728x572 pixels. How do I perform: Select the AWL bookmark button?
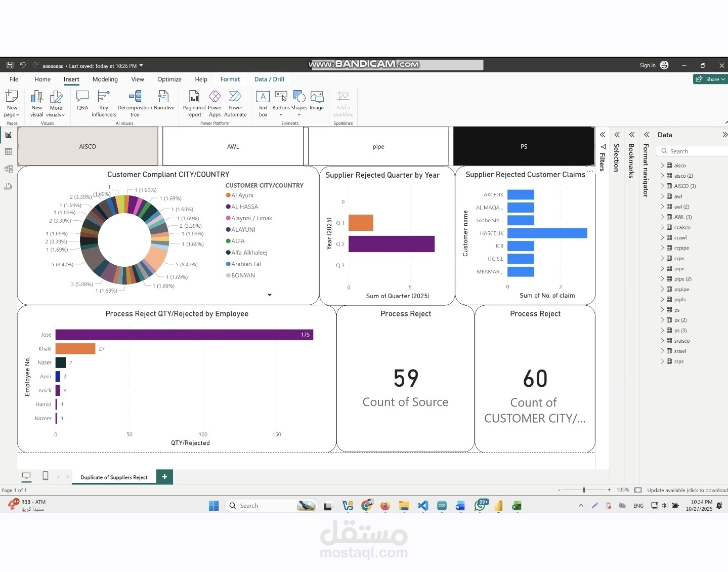233,146
